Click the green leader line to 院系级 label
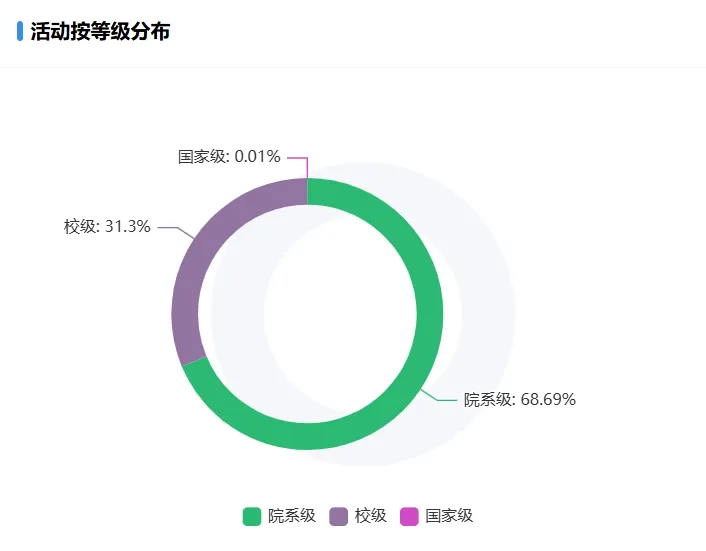 pos(445,399)
